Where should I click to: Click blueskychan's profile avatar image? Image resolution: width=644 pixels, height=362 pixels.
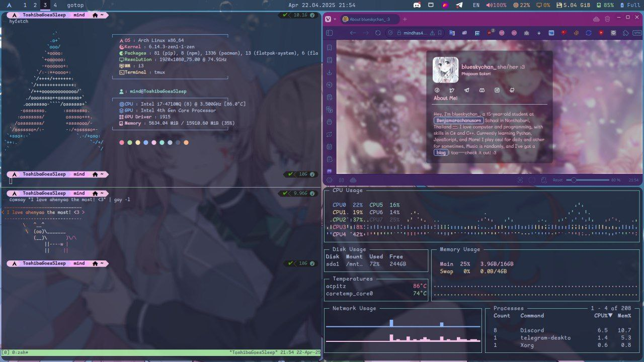(x=446, y=70)
